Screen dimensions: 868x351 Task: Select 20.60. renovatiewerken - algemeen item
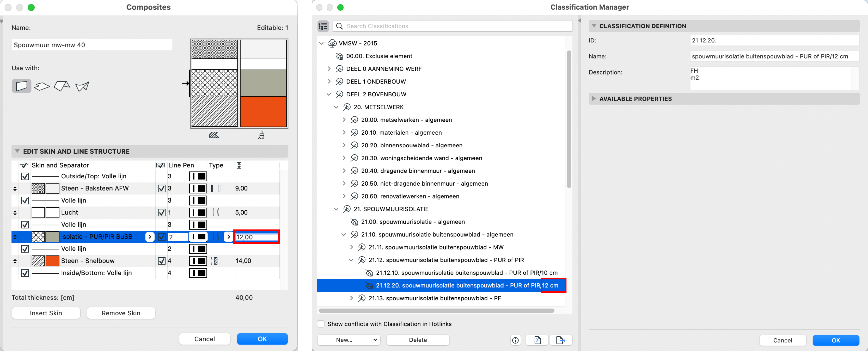coord(410,197)
